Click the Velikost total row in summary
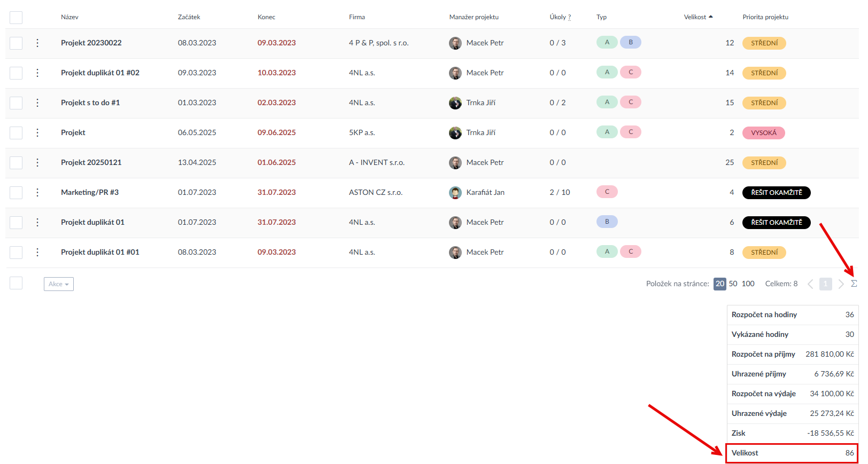The height and width of the screenshot is (464, 868). (792, 453)
